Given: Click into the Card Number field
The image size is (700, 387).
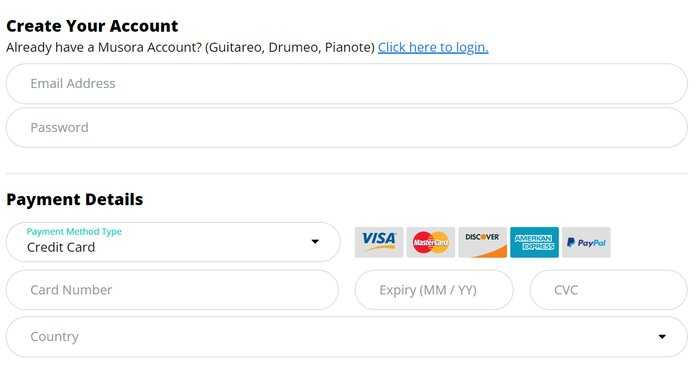Looking at the screenshot, I should (172, 290).
